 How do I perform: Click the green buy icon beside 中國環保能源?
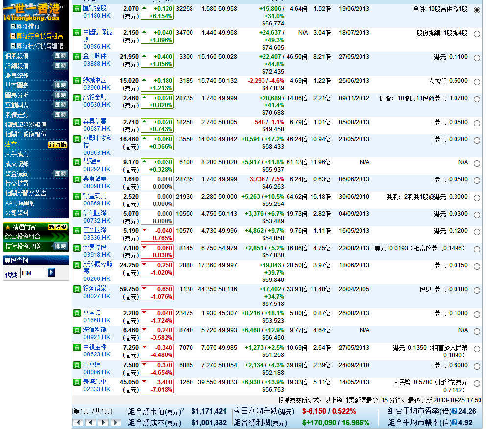[77, 32]
